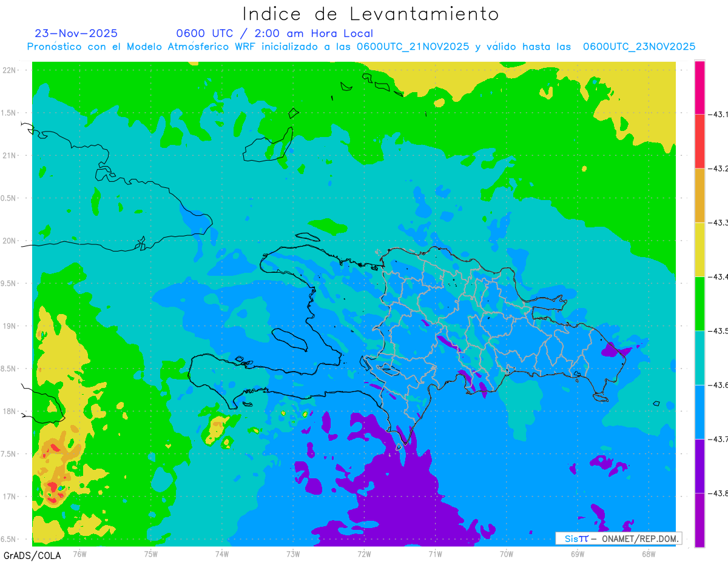Viewport: 728px width, 562px height.
Task: Select legend value '-43.7'
Action: click(718, 439)
